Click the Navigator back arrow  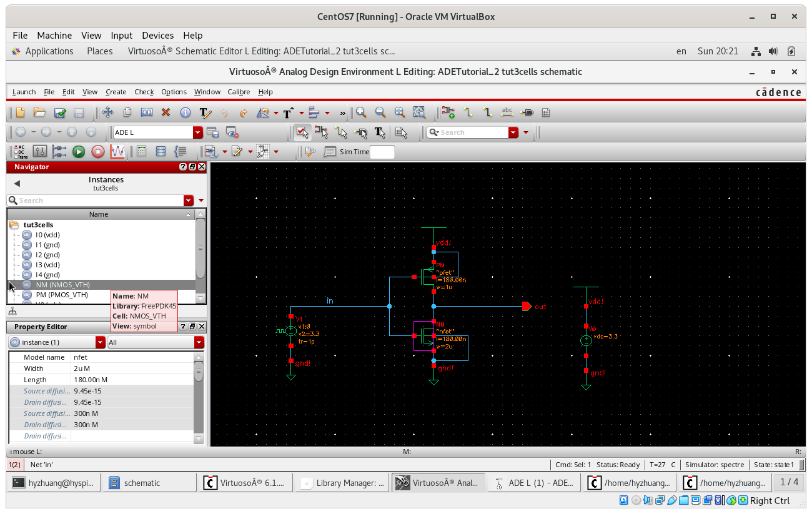[17, 183]
